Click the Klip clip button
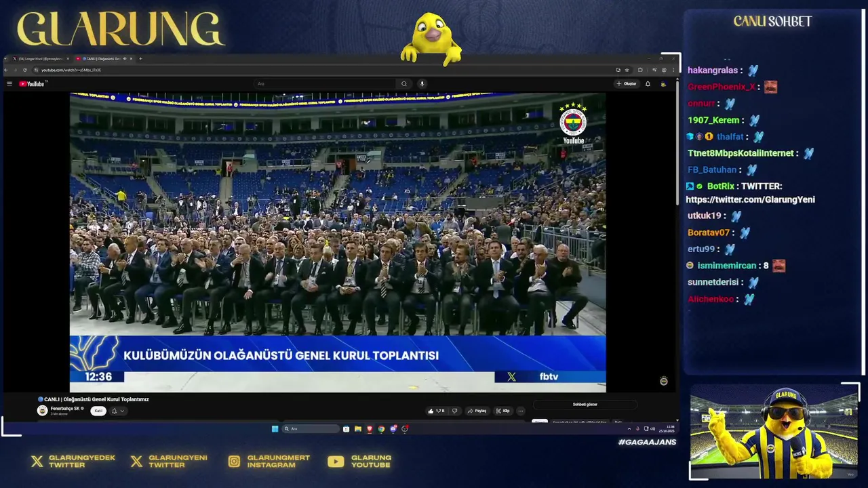The image size is (868, 488). (503, 411)
